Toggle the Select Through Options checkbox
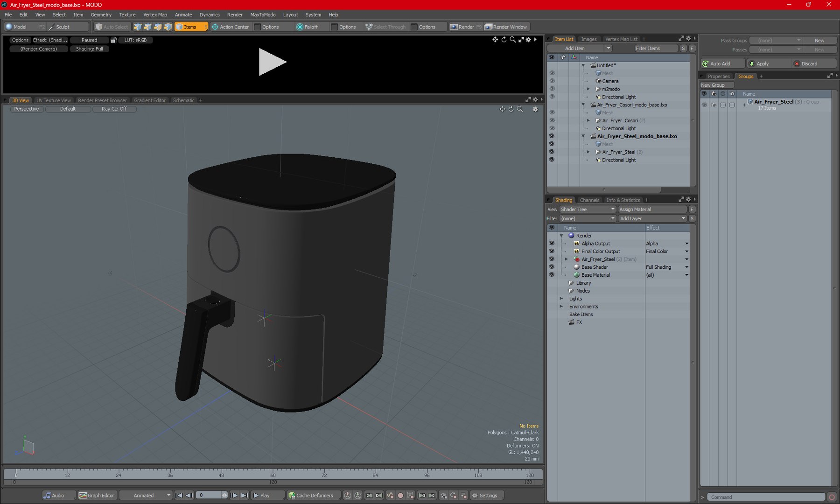 click(414, 27)
